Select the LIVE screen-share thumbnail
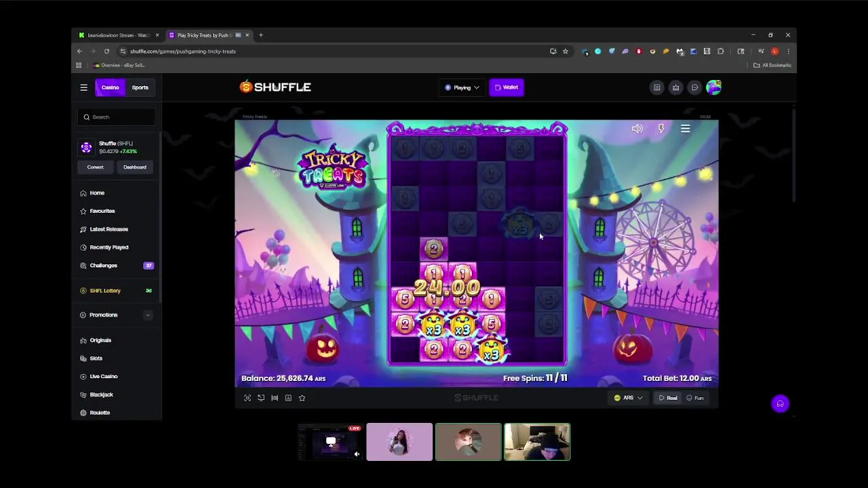Image resolution: width=868 pixels, height=488 pixels. [x=330, y=442]
